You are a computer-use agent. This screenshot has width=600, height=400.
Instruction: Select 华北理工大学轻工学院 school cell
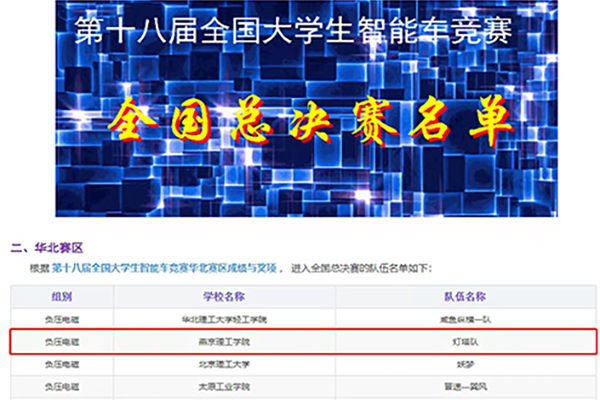coord(224,320)
